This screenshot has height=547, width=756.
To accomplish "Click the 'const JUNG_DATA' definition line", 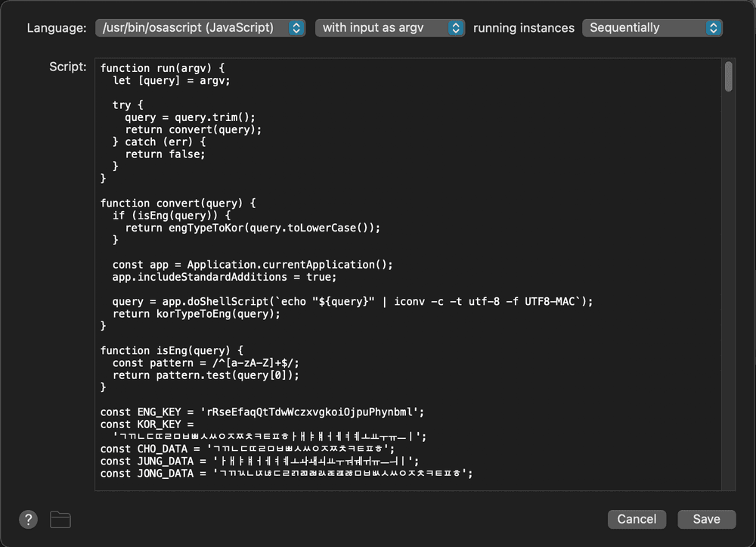I will tap(256, 461).
